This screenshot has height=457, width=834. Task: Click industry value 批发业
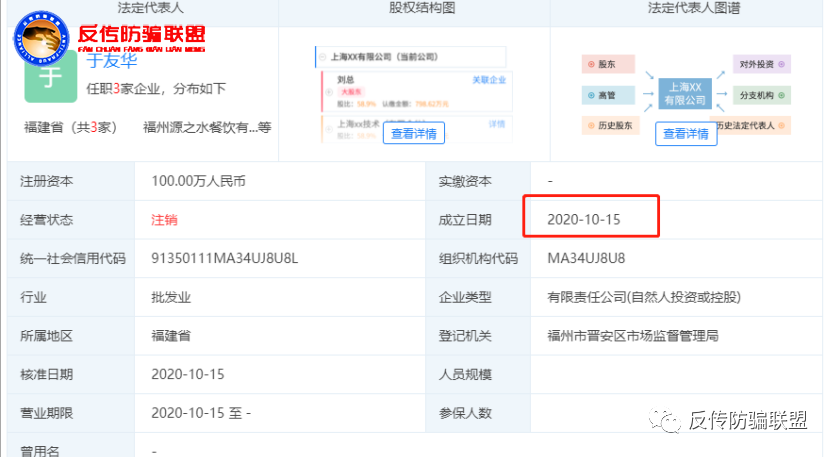pos(171,297)
